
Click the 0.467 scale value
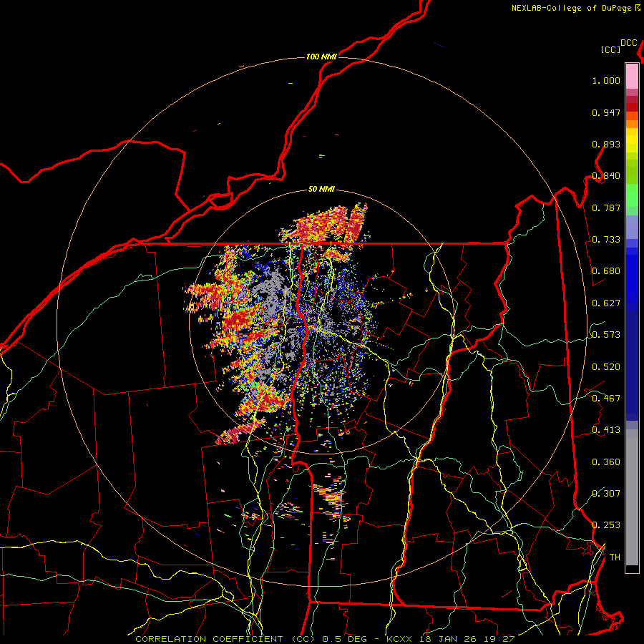(606, 399)
